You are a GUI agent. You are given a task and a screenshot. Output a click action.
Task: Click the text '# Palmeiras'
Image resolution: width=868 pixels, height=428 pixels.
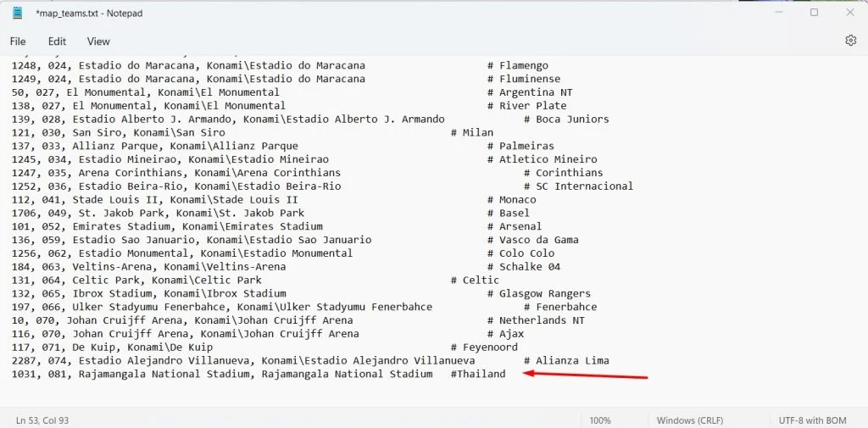point(520,146)
